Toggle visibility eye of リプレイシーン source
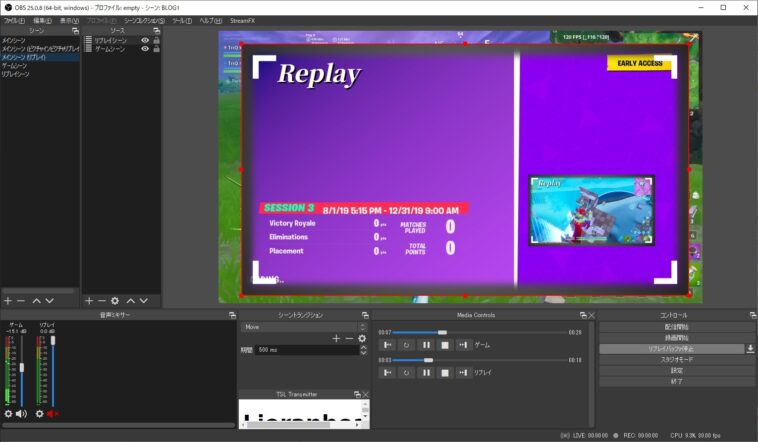758x442 pixels. coord(145,41)
